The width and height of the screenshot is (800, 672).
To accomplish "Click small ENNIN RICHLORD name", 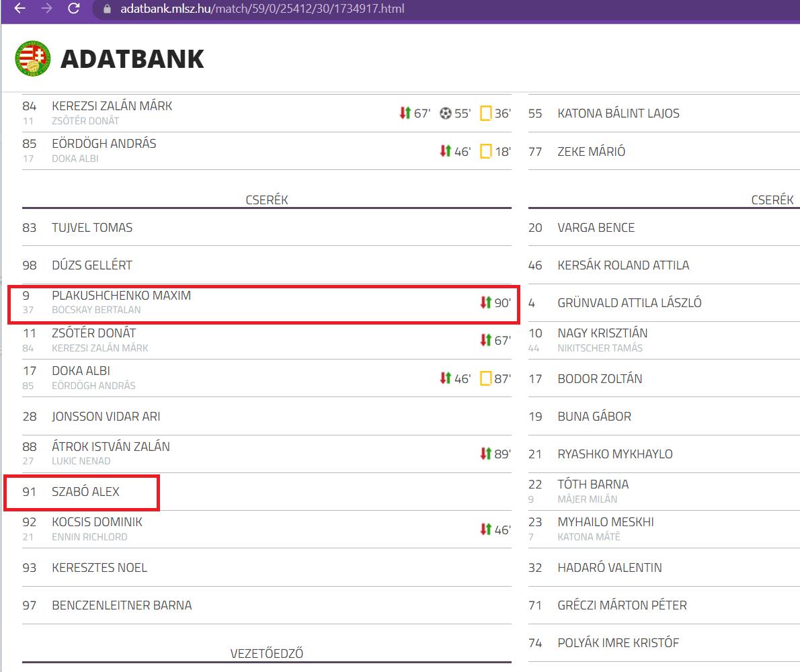I will coord(89,537).
